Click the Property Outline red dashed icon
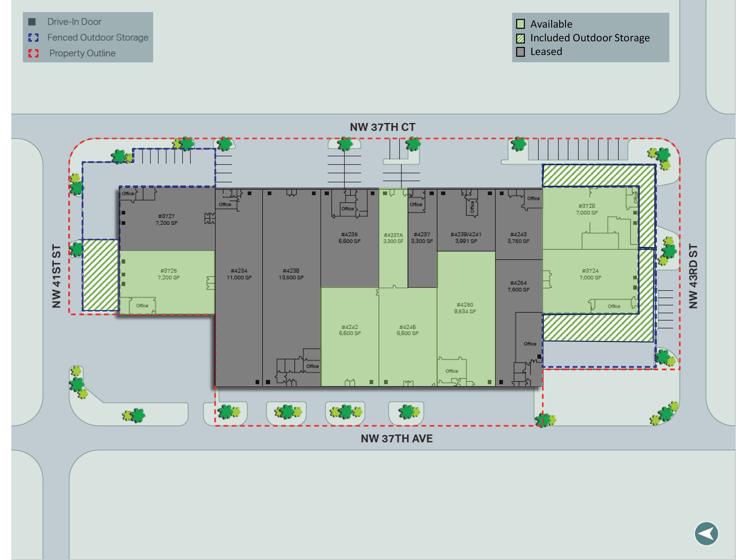 point(33,53)
